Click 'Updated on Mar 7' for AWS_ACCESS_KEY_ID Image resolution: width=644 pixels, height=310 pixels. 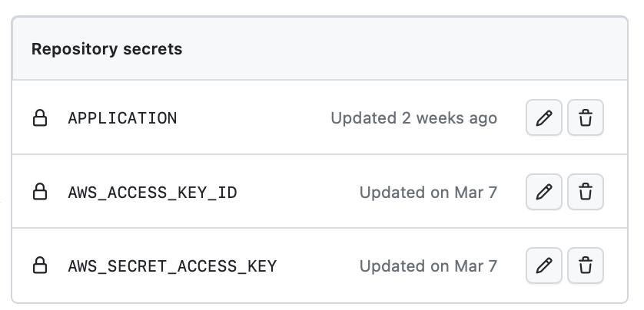(428, 193)
